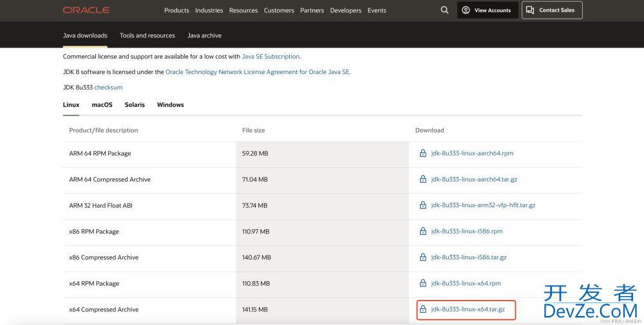Image resolution: width=644 pixels, height=325 pixels.
Task: Open the Products menu
Action: [x=176, y=10]
